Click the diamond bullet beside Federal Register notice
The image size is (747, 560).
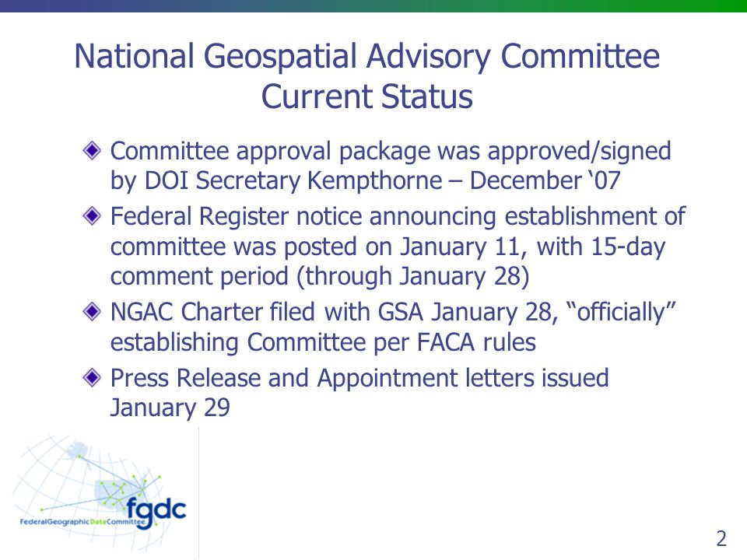[92, 217]
